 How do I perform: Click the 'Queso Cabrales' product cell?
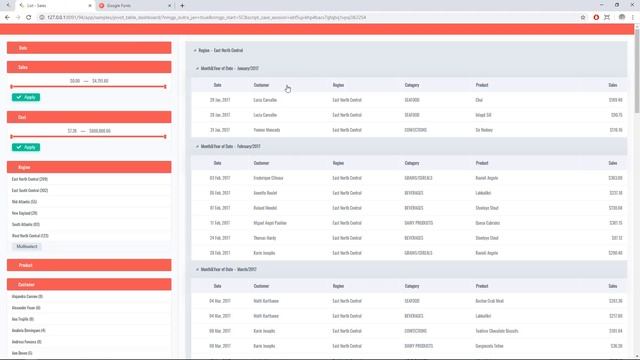[487, 223]
